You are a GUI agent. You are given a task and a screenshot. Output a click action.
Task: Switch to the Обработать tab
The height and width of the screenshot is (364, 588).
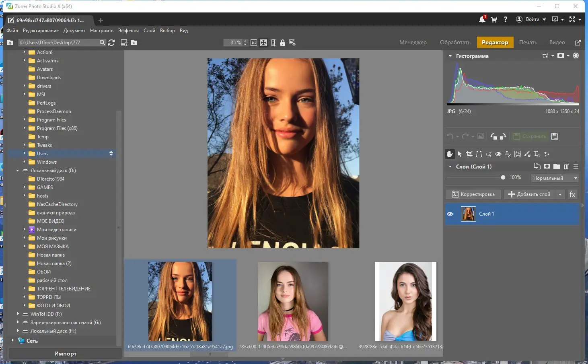click(x=455, y=43)
